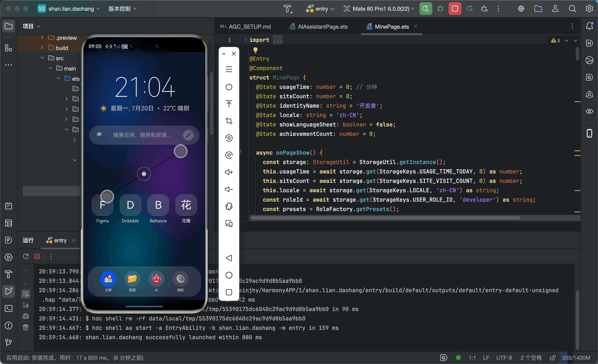Open the Structure panel icon in left sidebar
Screen dimensions: 598x364
tap(9, 48)
